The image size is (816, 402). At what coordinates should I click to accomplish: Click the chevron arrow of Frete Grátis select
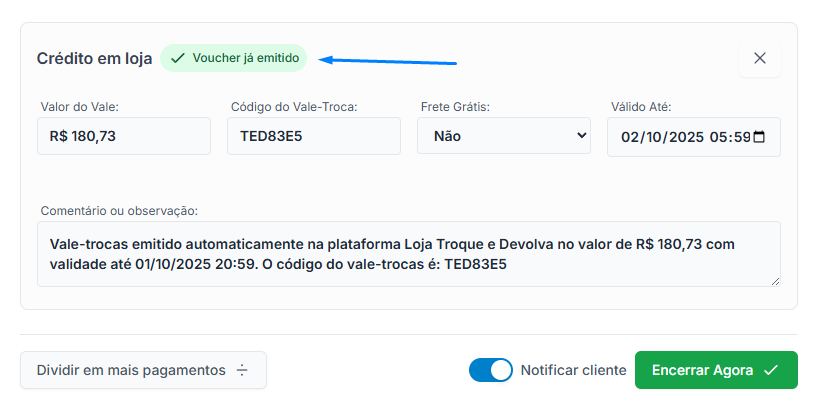(582, 135)
